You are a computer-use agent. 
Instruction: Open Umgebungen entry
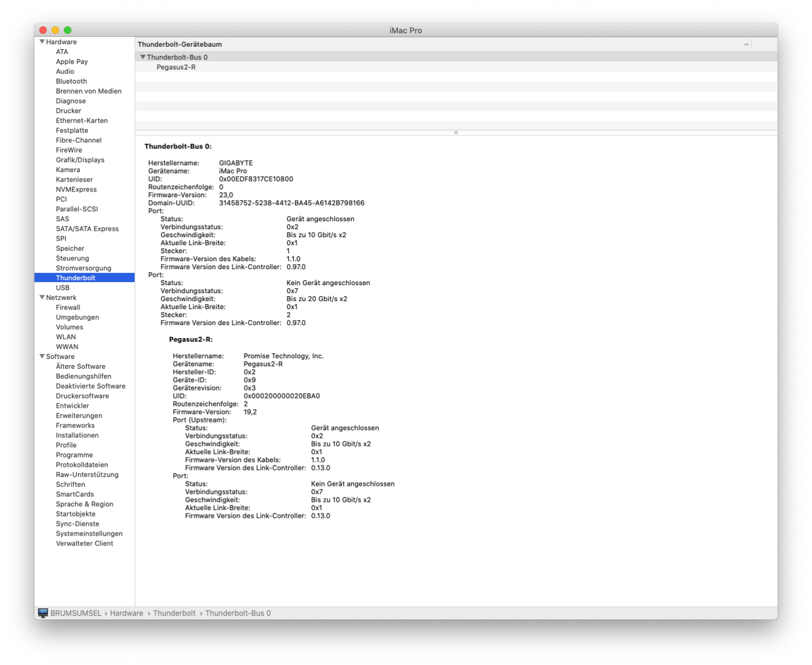coord(78,317)
